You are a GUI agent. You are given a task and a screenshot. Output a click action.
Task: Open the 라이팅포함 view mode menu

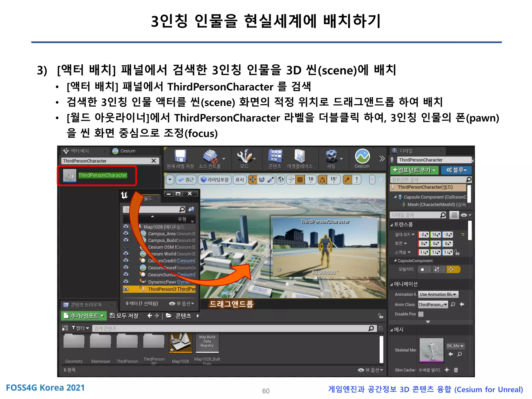point(215,179)
